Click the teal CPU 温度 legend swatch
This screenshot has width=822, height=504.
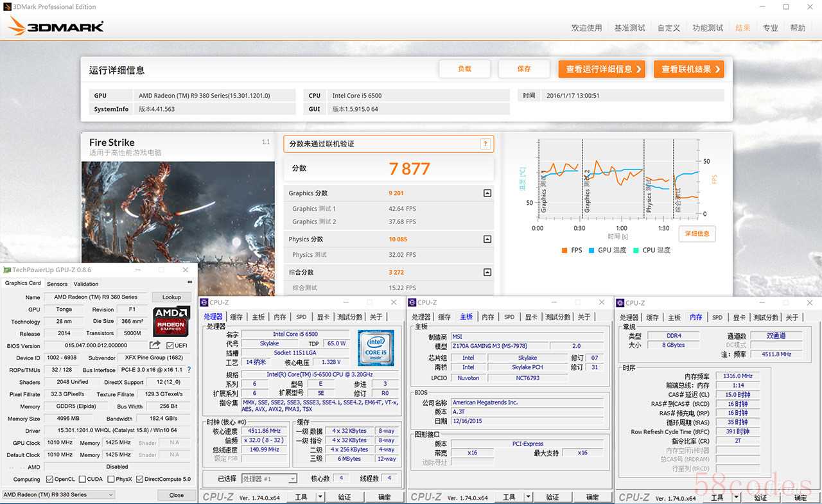(636, 250)
